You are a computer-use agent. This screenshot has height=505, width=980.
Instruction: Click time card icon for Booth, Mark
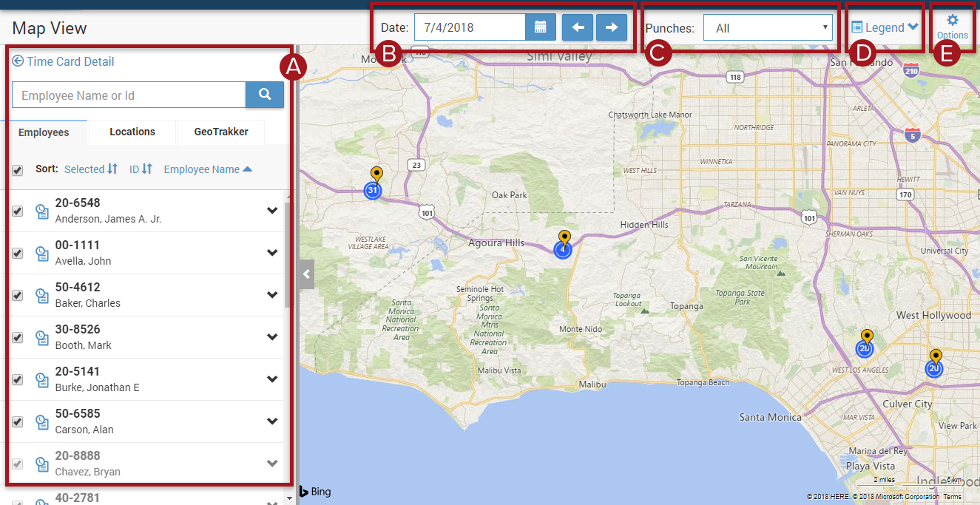(42, 338)
